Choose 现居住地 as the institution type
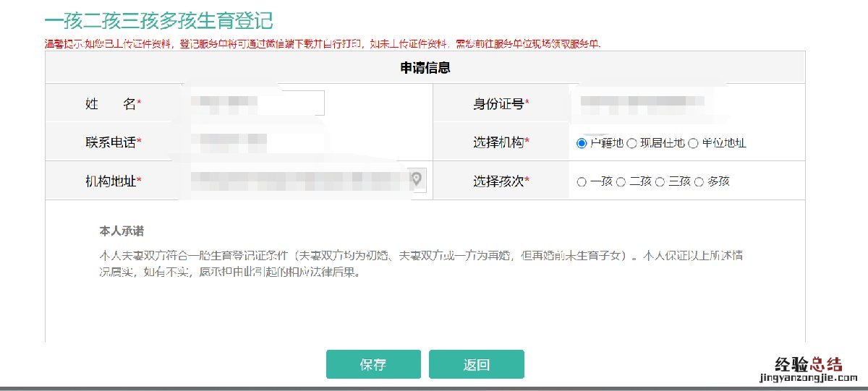 631,143
